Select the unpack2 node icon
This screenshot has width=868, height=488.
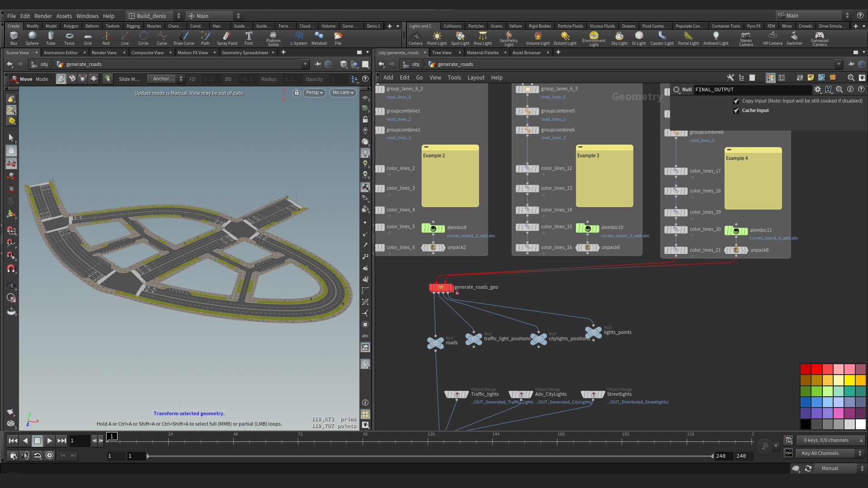pyautogui.click(x=433, y=248)
